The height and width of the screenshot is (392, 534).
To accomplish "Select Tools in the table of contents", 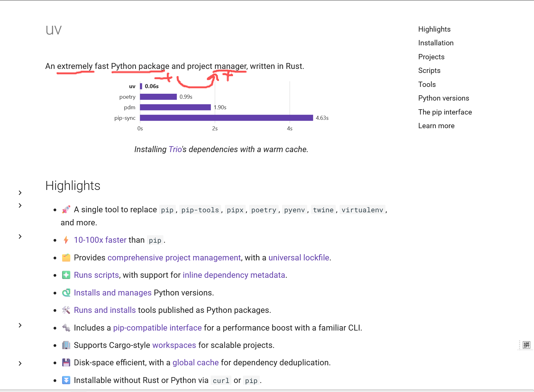I will [427, 84].
